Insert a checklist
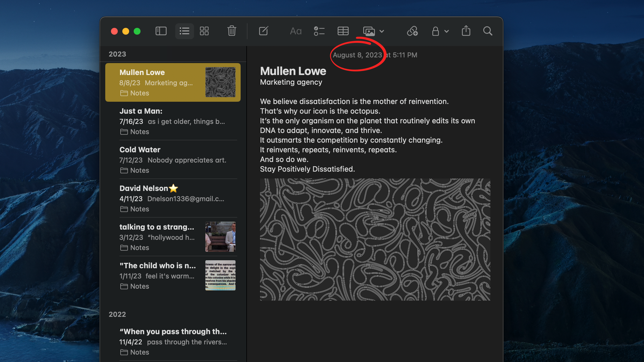Viewport: 644px width, 362px height. tap(319, 31)
